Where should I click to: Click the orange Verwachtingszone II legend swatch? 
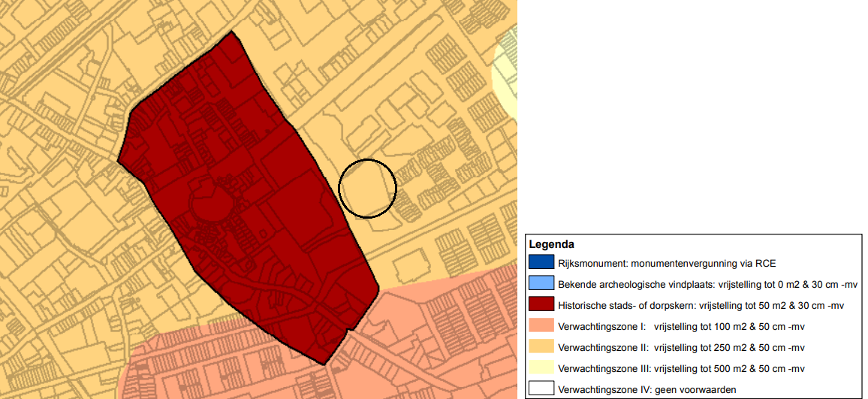click(x=541, y=347)
